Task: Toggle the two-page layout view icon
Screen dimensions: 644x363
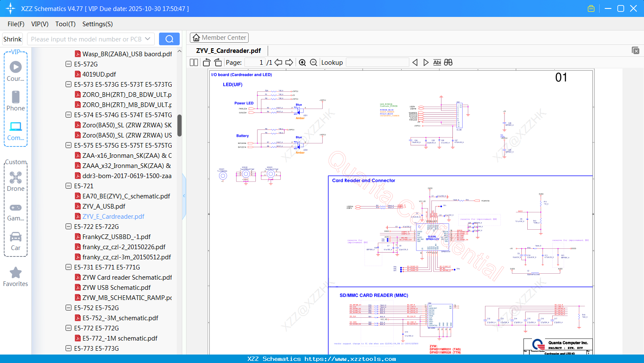Action: click(194, 63)
